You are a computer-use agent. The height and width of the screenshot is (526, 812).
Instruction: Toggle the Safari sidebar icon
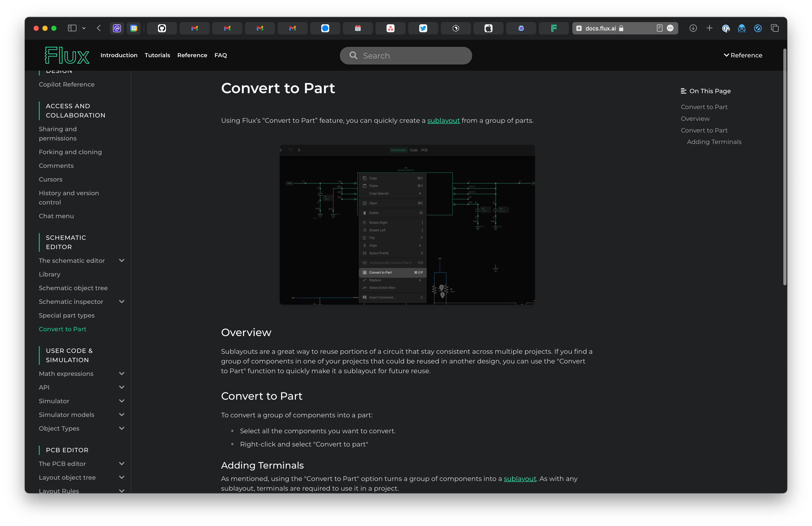[x=72, y=28]
